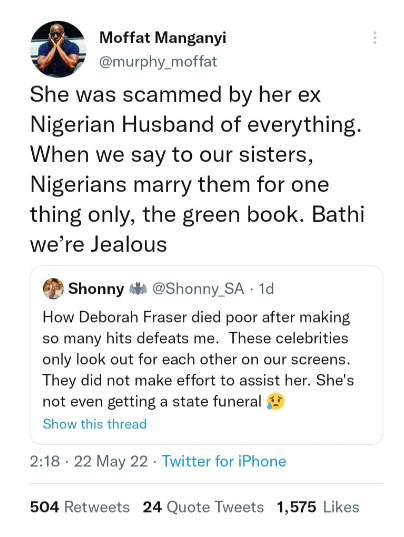The height and width of the screenshot is (537, 404).
Task: Click the Moffat Manganyi display name
Action: point(163,37)
